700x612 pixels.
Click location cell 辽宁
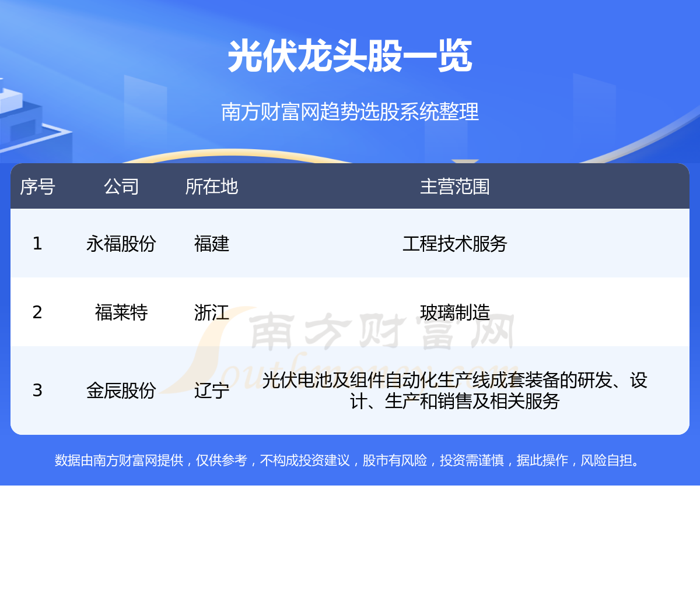pyautogui.click(x=212, y=390)
